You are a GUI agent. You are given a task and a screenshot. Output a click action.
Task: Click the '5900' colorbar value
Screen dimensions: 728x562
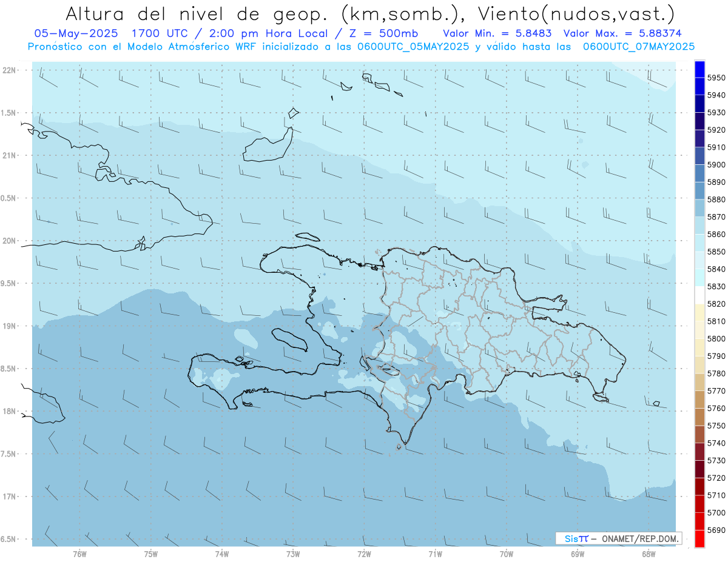pos(716,165)
